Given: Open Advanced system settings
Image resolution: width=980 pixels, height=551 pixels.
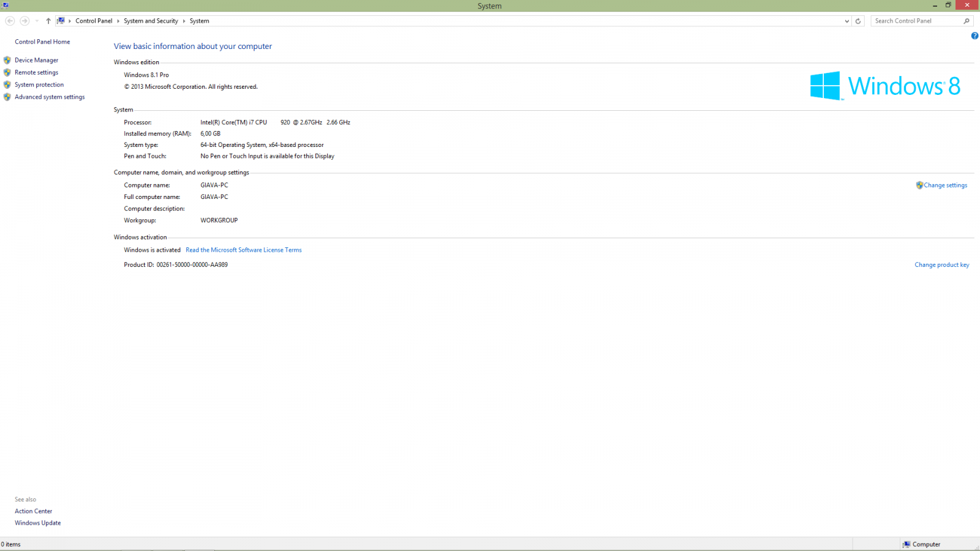Looking at the screenshot, I should point(50,97).
